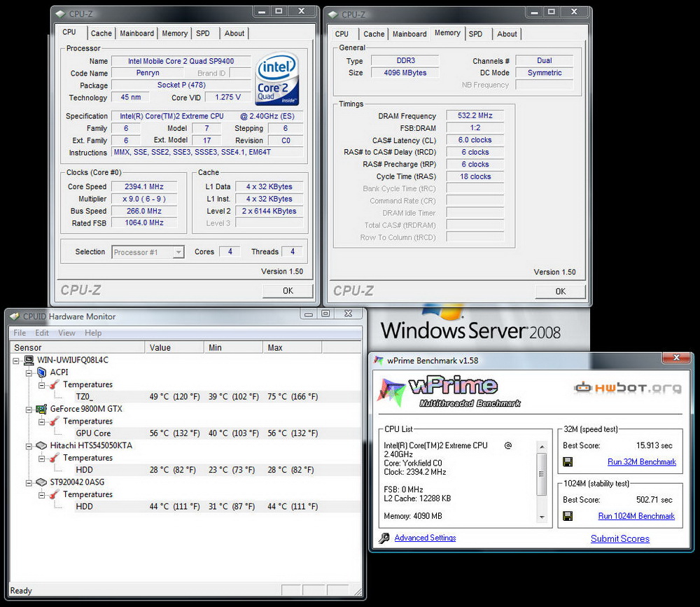Open the SPD tab in right CPU-Z window

(x=475, y=34)
